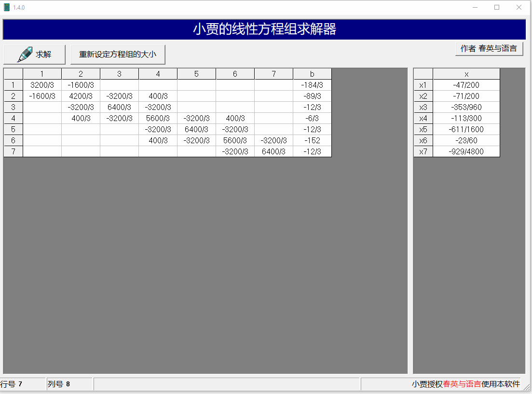The width and height of the screenshot is (532, 394).
Task: Edit the cell containing 3200/3 in row 1
Action: (x=42, y=85)
